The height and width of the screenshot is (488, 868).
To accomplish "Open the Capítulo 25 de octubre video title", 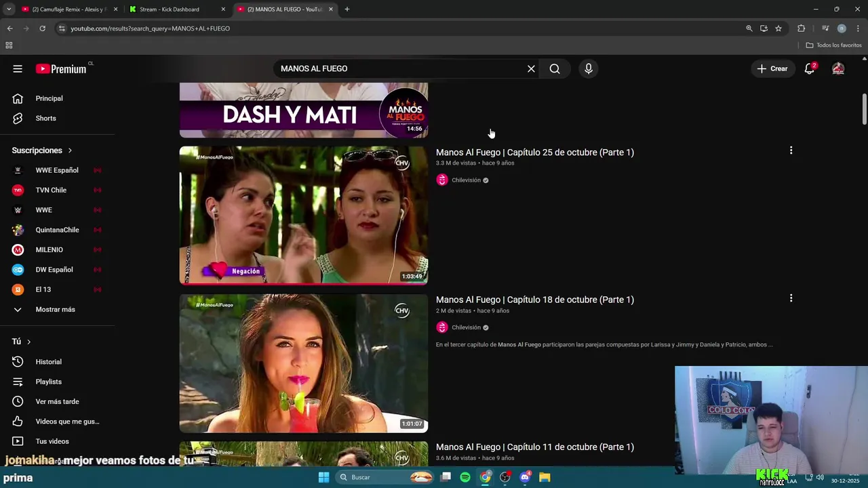I will (x=535, y=152).
